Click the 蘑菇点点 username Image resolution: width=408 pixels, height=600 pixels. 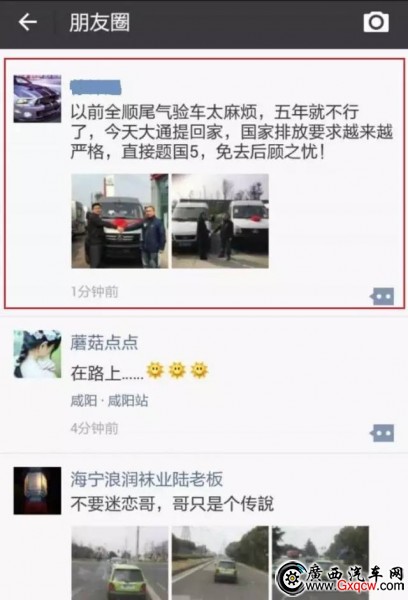(104, 342)
